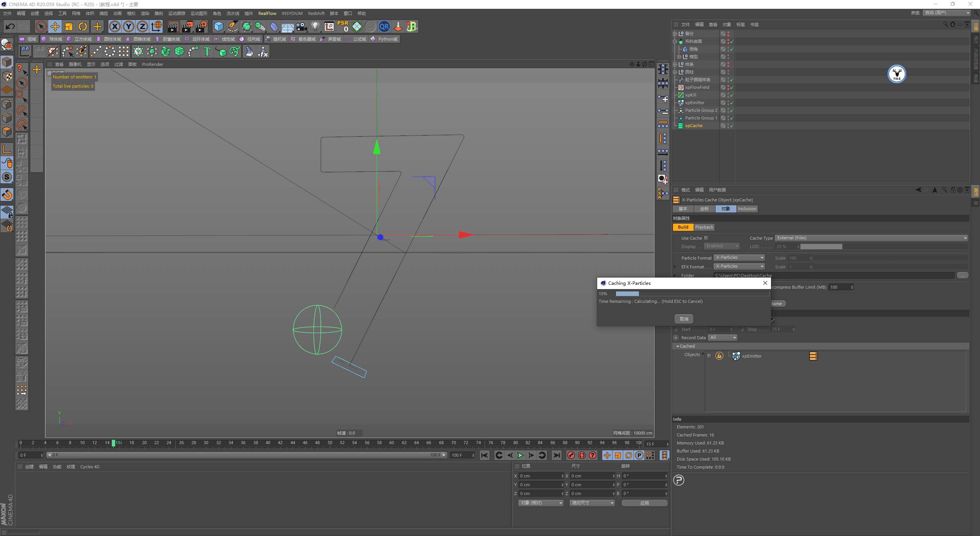Click the Light bulb icon
980x536 pixels.
315,26
